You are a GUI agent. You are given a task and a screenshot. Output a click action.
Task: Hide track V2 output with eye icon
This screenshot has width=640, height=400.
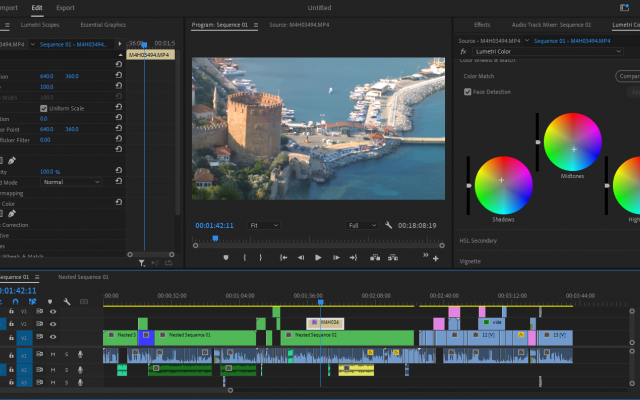53,324
